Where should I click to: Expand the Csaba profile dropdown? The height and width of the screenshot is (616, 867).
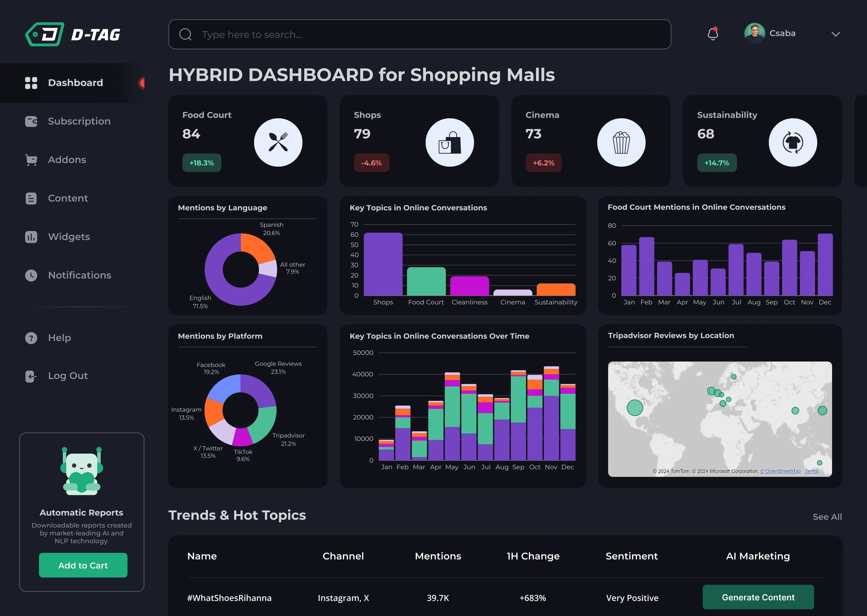[x=835, y=34]
